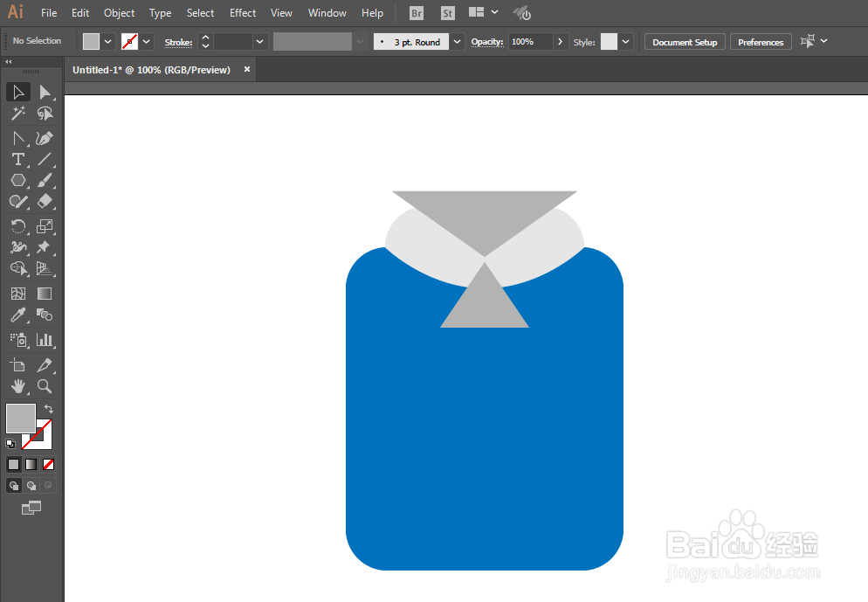The image size is (868, 602).
Task: Select the Blend tool
Action: [x=45, y=315]
